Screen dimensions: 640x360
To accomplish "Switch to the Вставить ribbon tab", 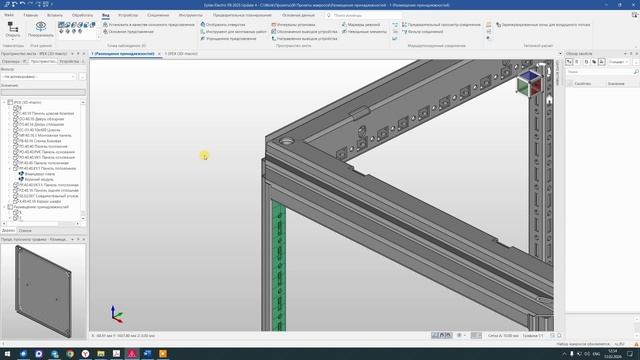I will [55, 15].
